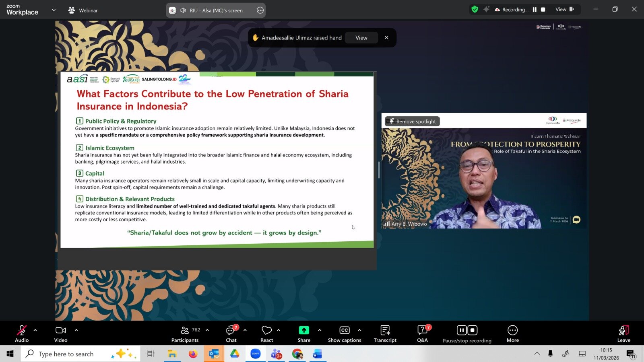Image resolution: width=644 pixels, height=362 pixels.
Task: Open the Participants list
Action: (x=185, y=333)
